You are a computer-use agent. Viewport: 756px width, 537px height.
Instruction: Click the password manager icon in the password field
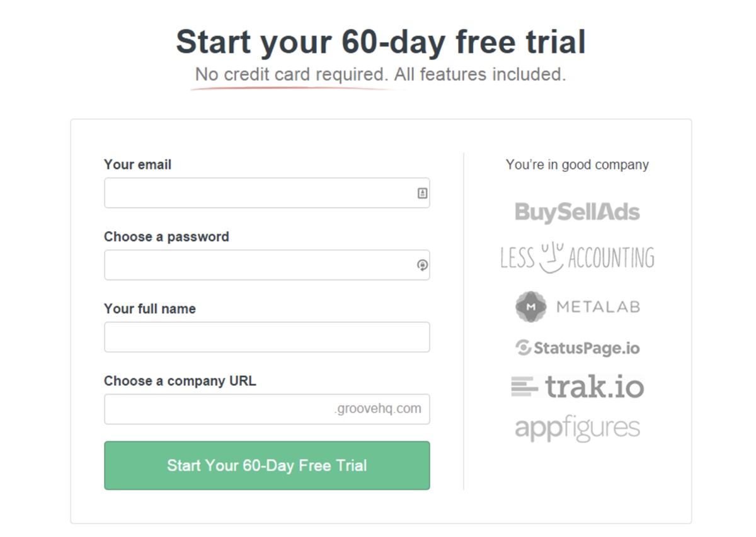422,265
